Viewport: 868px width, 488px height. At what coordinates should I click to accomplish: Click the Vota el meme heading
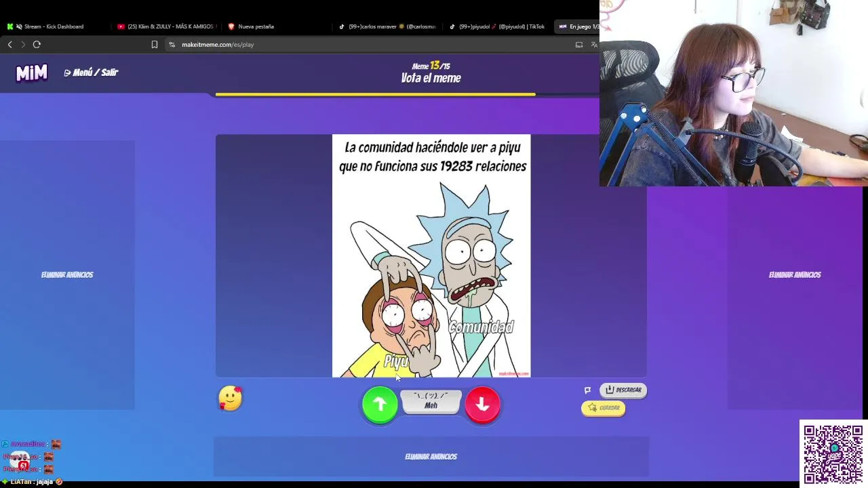(x=431, y=78)
